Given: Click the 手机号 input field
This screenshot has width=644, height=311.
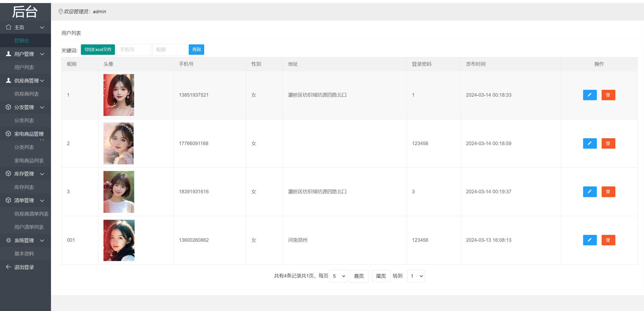Looking at the screenshot, I should click(x=133, y=49).
